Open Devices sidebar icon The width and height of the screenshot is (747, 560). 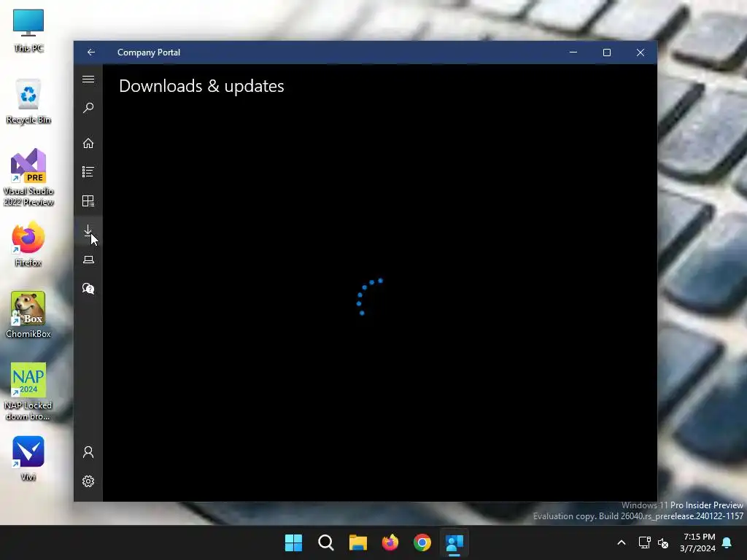tap(88, 260)
